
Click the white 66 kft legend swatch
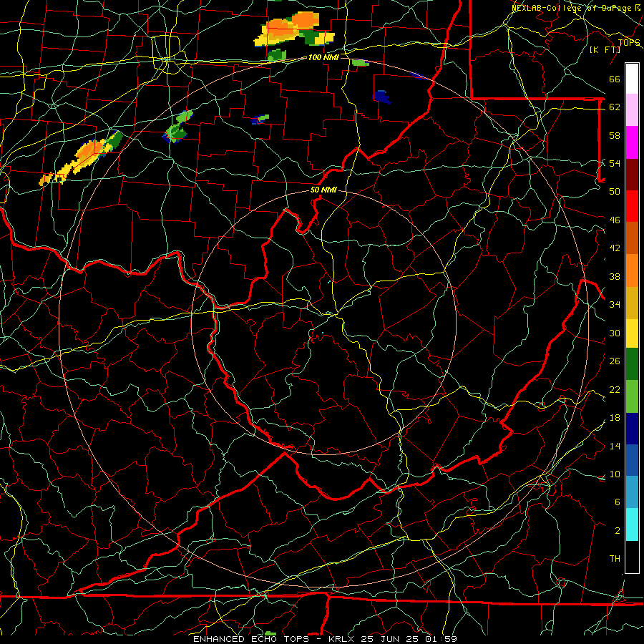[632, 79]
